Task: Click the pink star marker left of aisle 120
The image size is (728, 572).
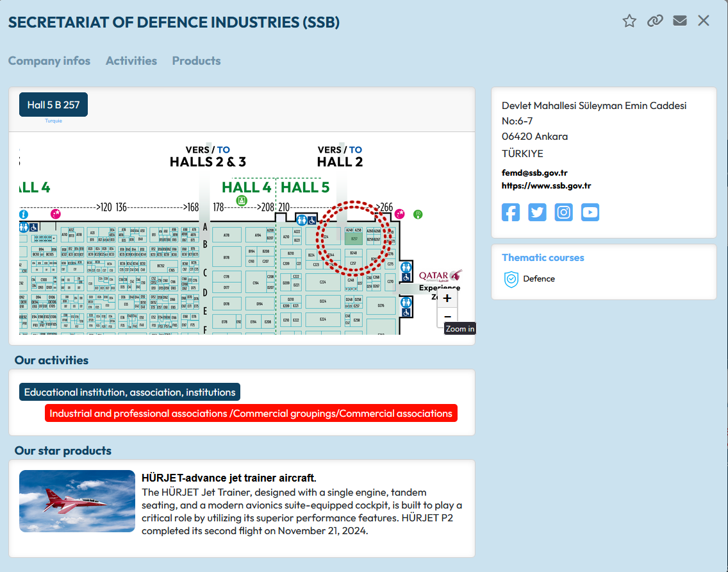Action: pos(56,214)
